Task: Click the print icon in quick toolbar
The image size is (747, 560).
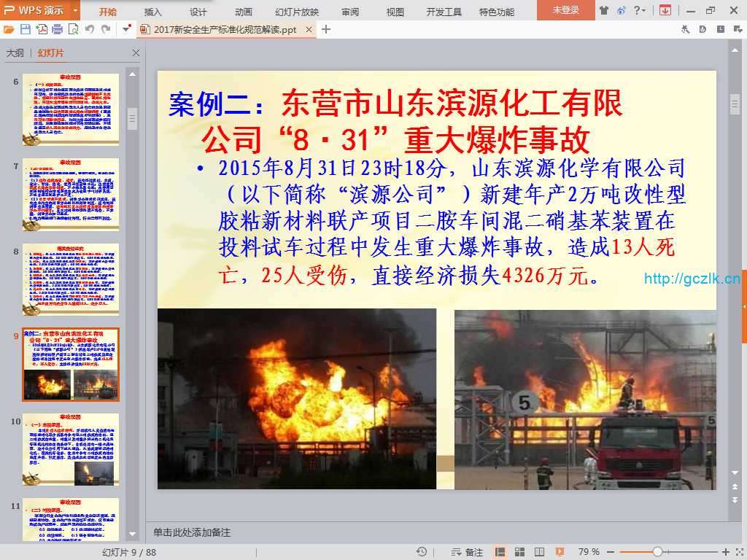Action: pos(57,29)
